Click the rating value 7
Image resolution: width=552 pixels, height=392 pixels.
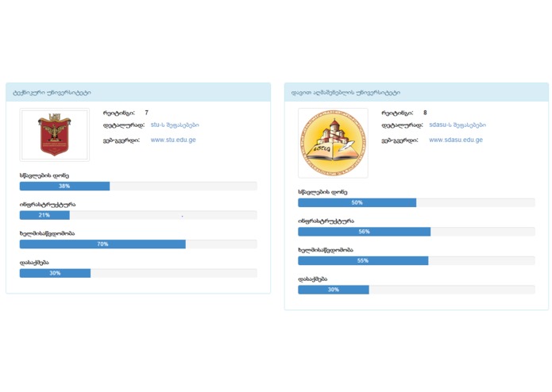pos(146,113)
